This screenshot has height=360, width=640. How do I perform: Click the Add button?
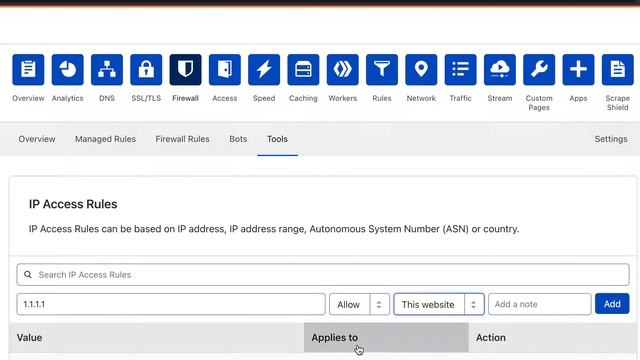pos(612,304)
